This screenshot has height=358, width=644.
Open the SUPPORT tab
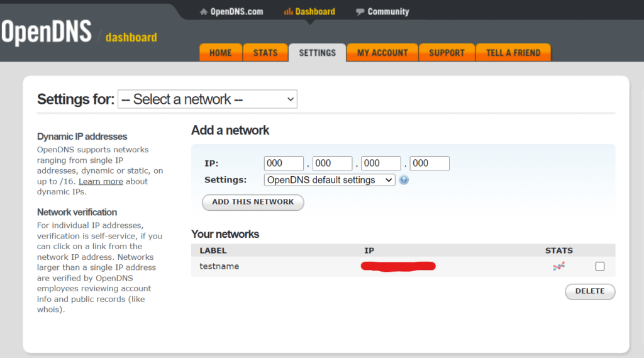tap(447, 53)
